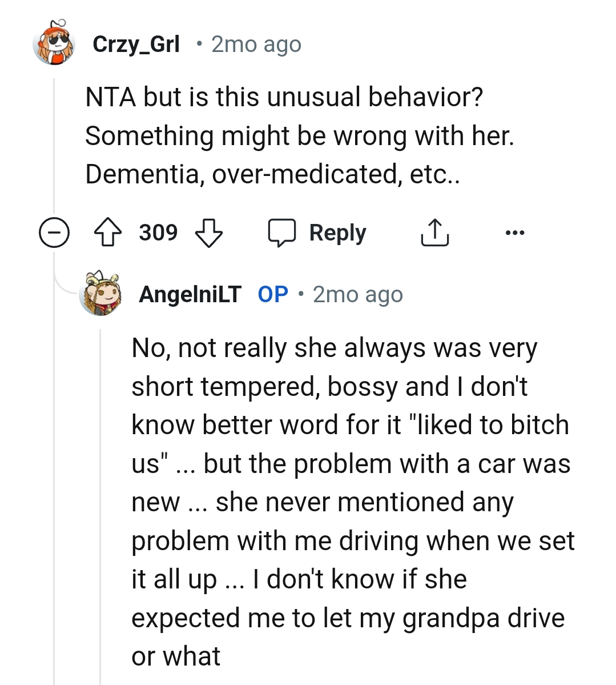Visit the AngelniLT username link
616x685 pixels.
point(190,294)
